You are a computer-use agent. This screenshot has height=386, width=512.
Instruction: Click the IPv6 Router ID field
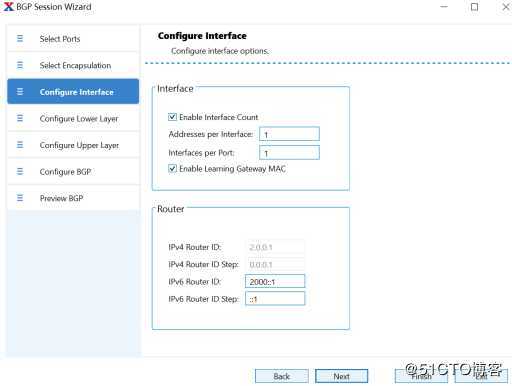[x=275, y=281]
